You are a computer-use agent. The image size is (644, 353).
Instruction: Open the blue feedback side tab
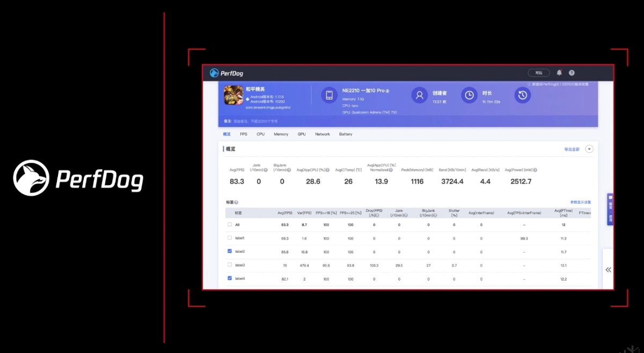pyautogui.click(x=610, y=209)
